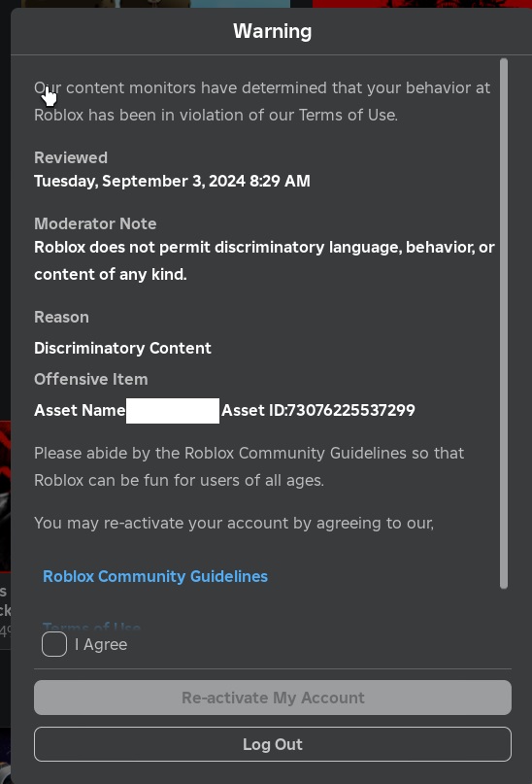
Task: Click the Discriminatory Content reason text
Action: tap(122, 348)
